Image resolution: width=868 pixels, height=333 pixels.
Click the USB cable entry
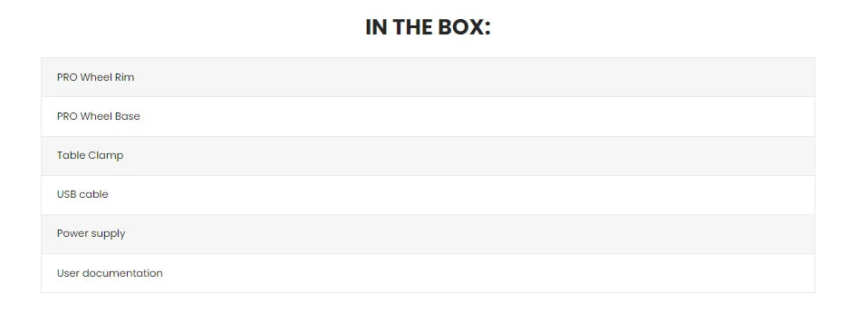coord(82,194)
